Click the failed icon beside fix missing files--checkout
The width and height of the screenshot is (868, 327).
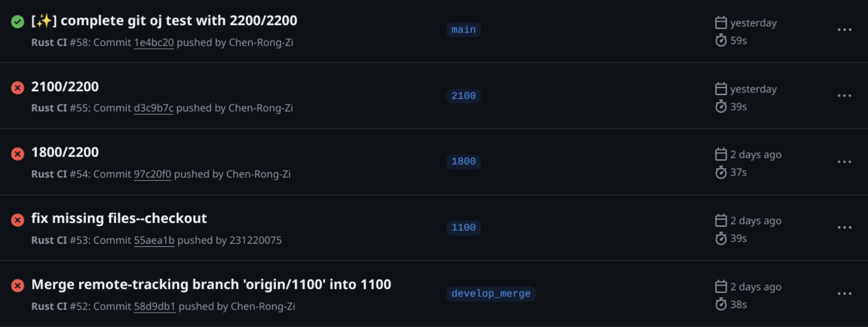18,220
